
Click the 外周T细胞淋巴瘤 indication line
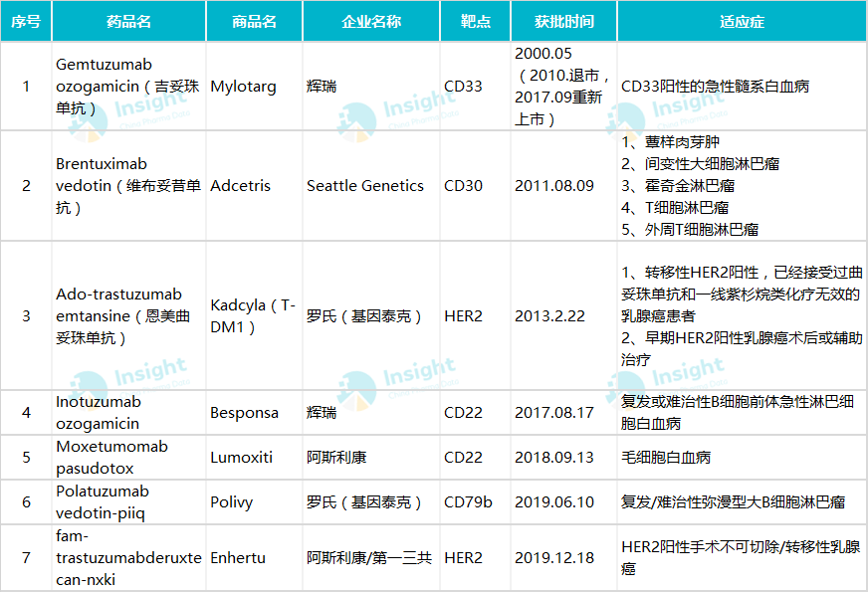coord(690,230)
